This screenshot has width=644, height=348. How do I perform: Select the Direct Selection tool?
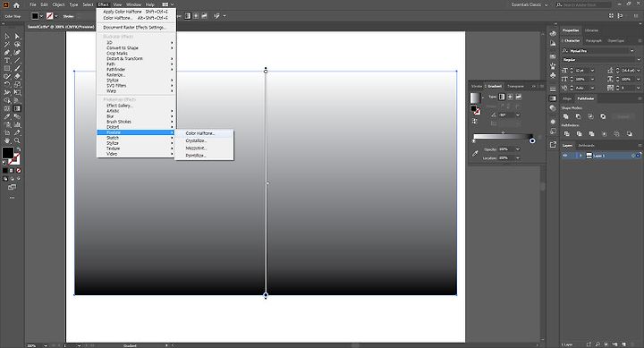pos(17,37)
